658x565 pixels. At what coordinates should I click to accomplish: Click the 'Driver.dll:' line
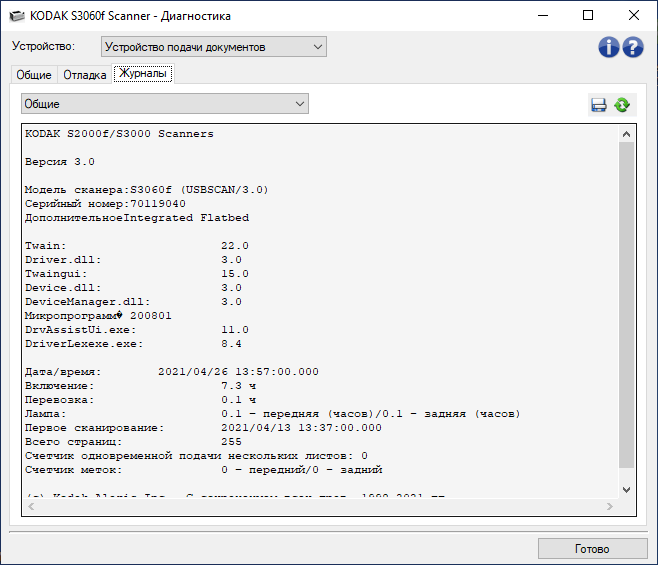pos(133,260)
